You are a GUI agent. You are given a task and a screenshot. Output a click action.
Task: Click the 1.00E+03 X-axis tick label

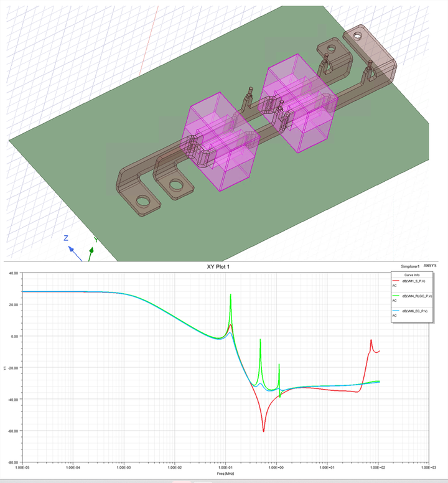point(429,467)
